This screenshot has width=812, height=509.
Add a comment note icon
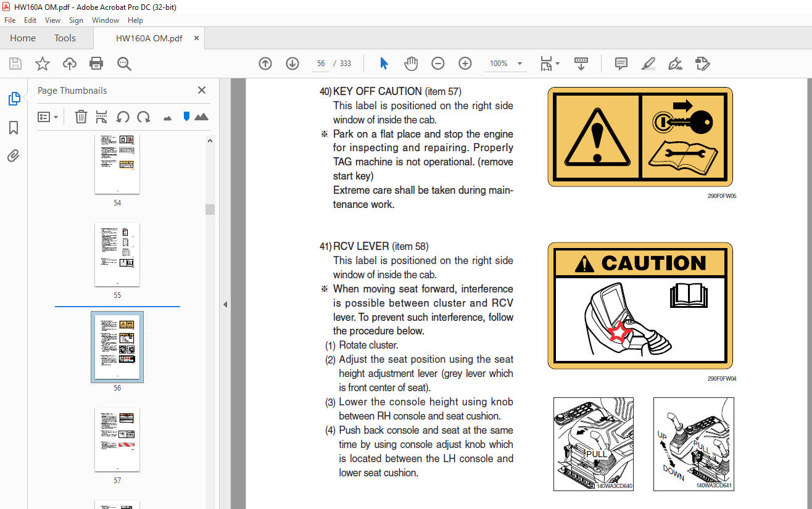[621, 64]
